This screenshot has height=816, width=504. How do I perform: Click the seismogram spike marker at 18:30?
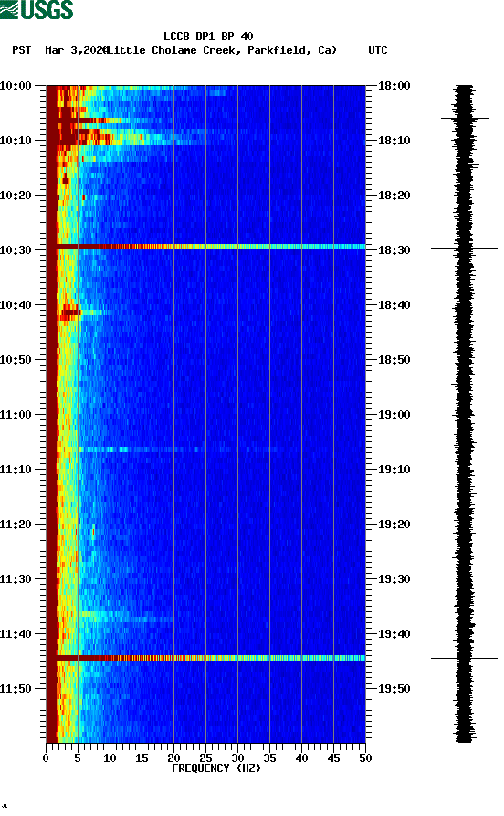464,249
